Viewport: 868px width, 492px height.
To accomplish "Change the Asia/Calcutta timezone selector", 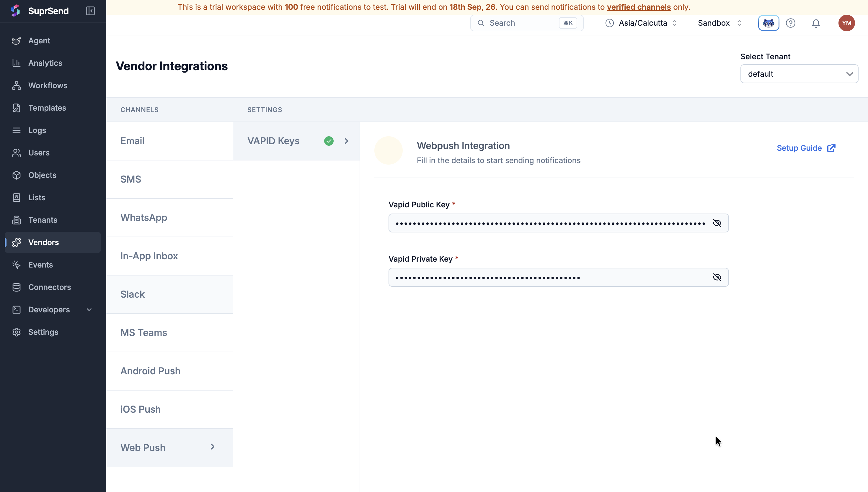I will point(641,23).
